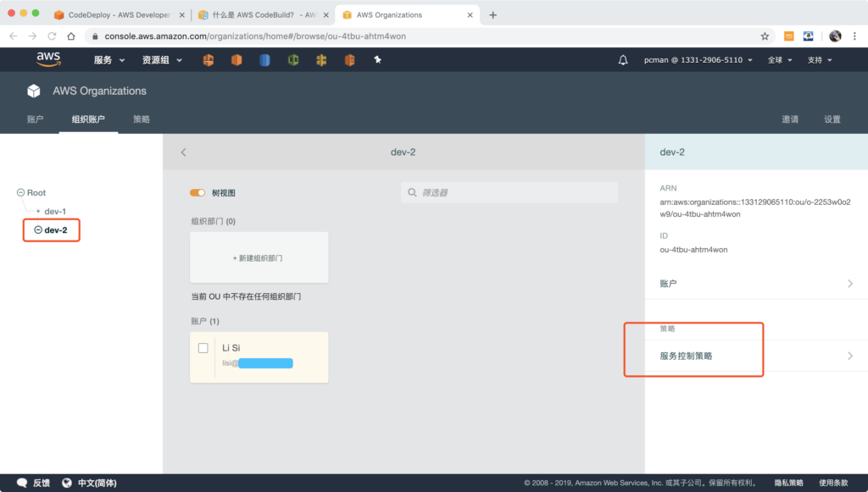Select the Root label in tree
The image size is (868, 492).
coord(36,192)
